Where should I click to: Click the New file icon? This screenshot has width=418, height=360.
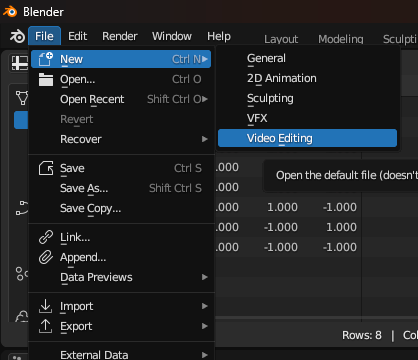[46, 59]
